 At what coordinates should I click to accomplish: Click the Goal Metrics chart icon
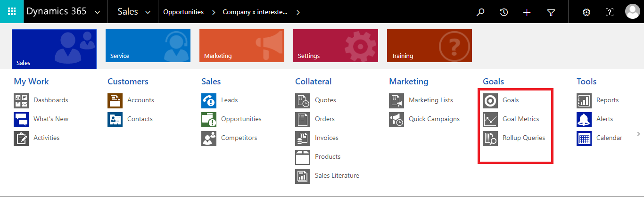490,119
